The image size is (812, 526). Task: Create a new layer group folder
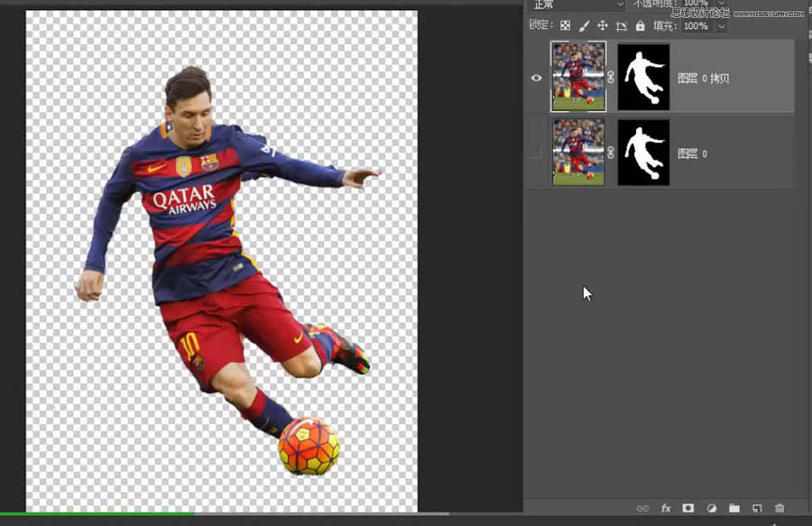pos(734,509)
